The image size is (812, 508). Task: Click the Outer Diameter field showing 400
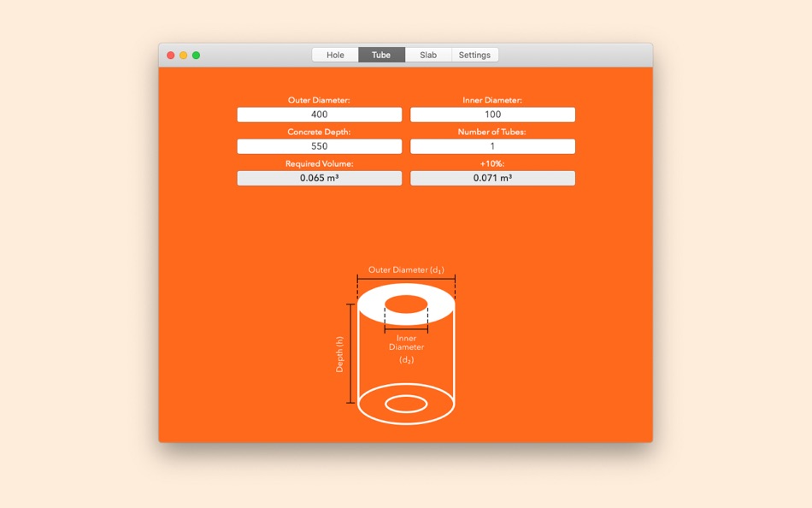320,115
